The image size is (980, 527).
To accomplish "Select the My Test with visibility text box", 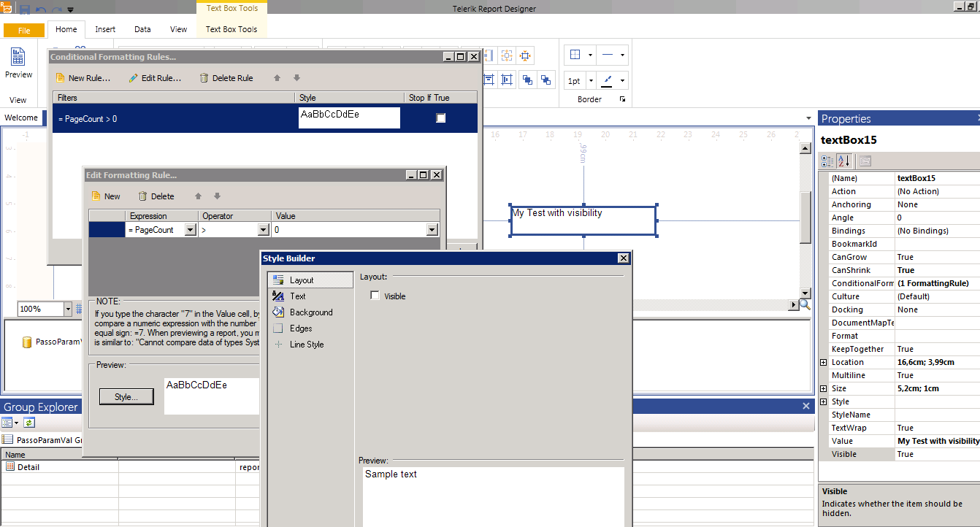I will point(583,220).
